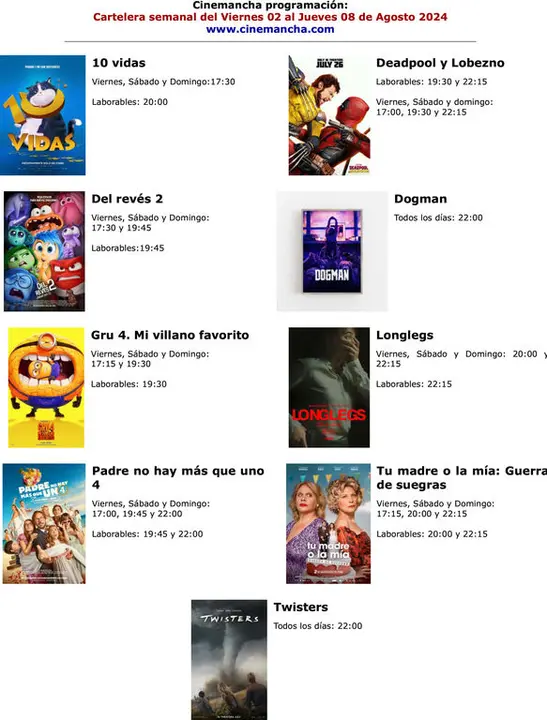
Task: Click the Dogman title text
Action: pos(420,199)
